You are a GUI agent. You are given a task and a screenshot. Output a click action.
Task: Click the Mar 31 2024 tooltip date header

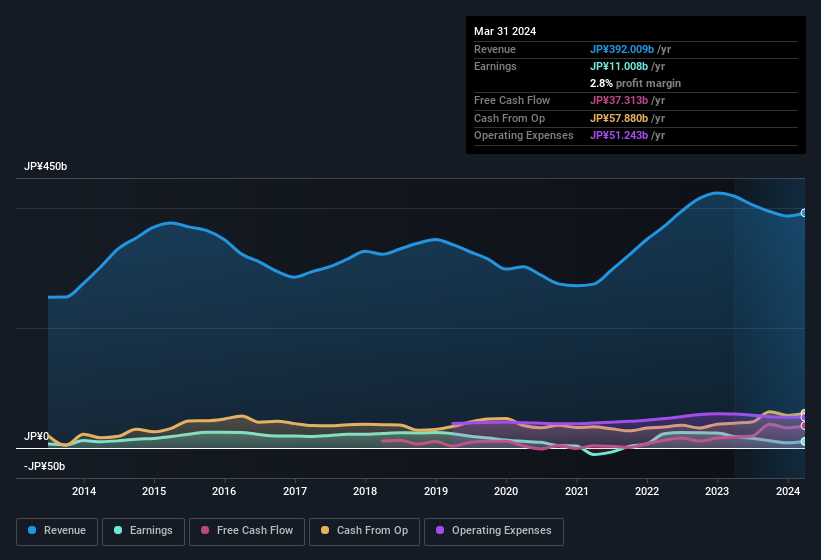505,31
